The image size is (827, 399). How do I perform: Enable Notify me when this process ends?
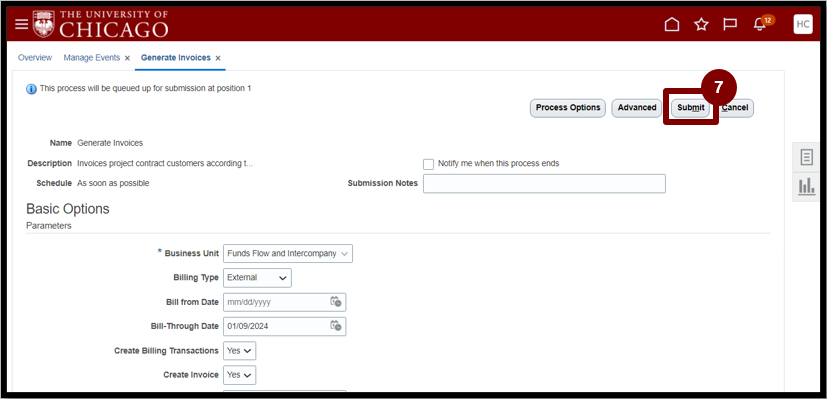tap(428, 164)
